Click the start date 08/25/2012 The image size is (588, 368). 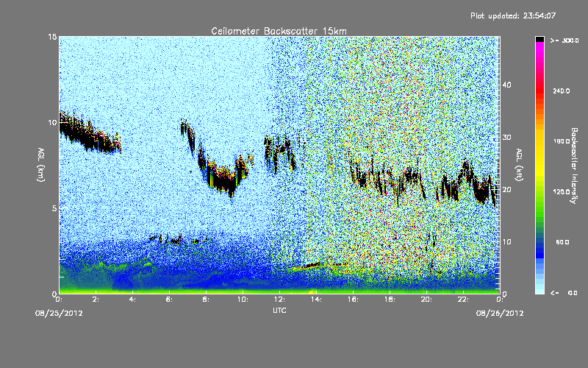tap(59, 314)
